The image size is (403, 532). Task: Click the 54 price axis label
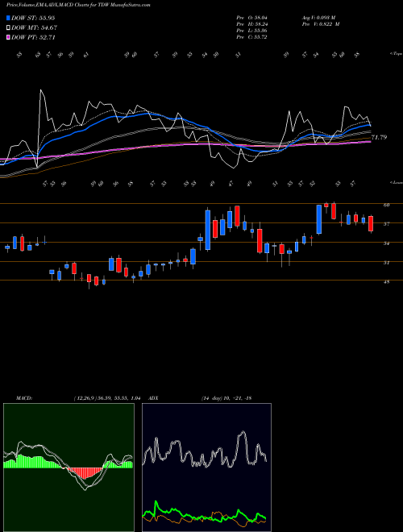click(x=387, y=243)
